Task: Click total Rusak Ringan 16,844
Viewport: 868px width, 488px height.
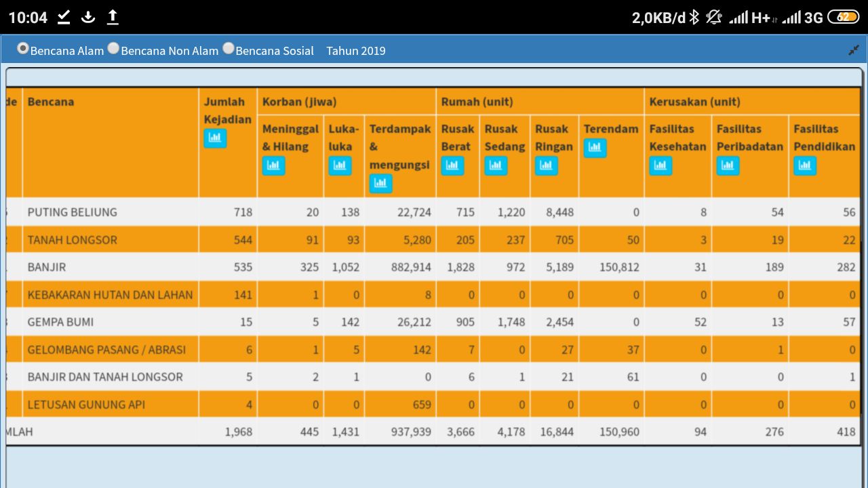Action: pyautogui.click(x=557, y=432)
